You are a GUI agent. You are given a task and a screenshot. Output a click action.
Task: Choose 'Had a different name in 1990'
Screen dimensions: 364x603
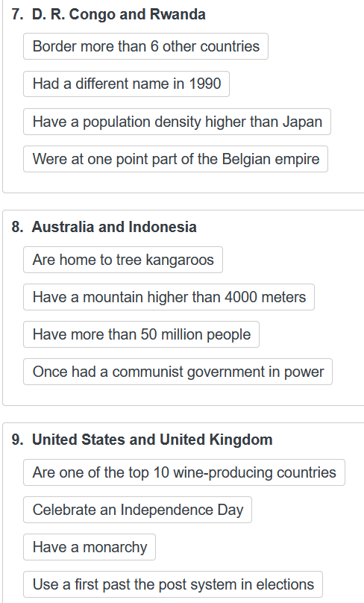(x=127, y=84)
